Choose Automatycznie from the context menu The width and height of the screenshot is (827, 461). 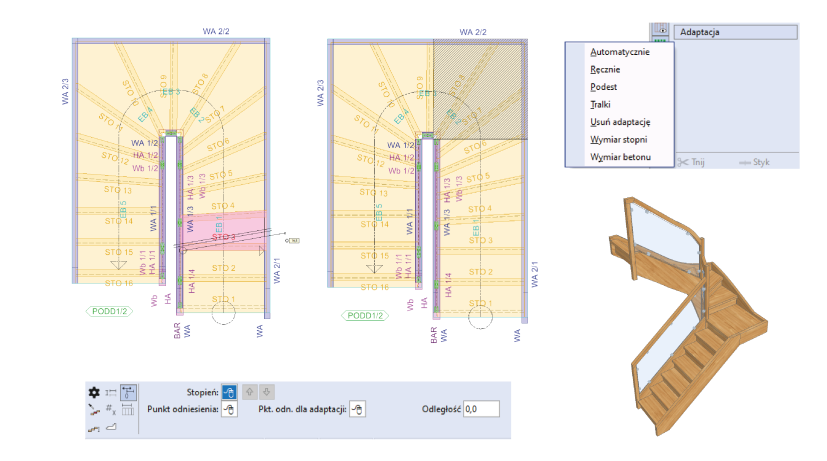point(620,51)
